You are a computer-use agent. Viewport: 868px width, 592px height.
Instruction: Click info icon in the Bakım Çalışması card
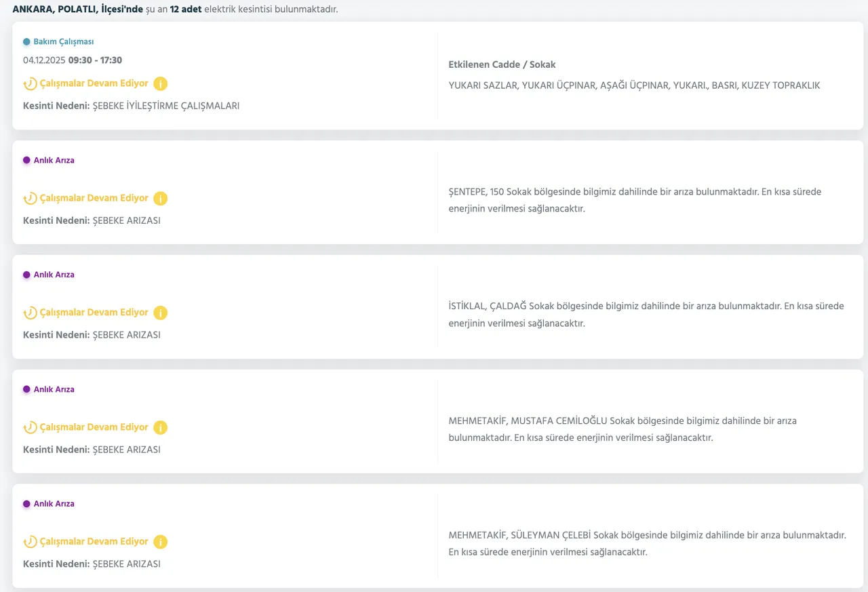click(160, 84)
